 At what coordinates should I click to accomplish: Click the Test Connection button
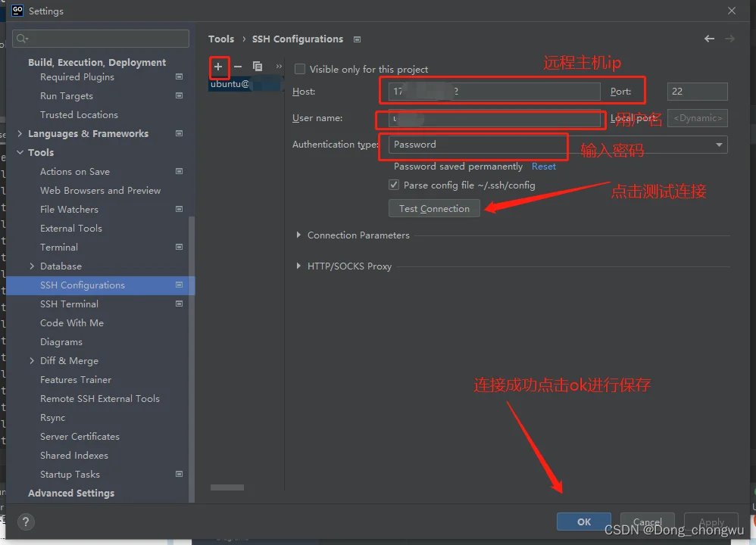434,208
